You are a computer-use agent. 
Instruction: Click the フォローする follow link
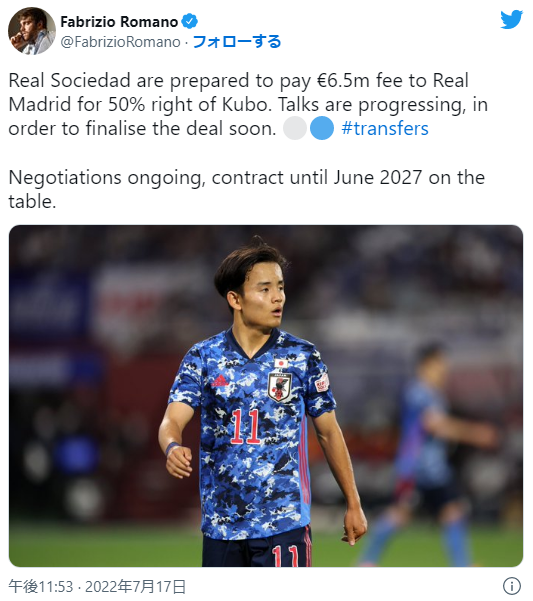pyautogui.click(x=237, y=41)
